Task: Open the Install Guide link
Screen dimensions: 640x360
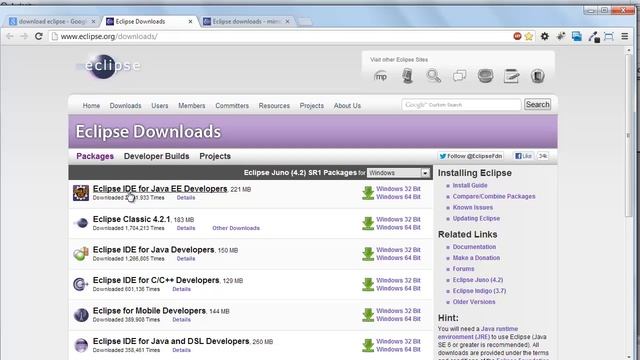Action: (470, 185)
